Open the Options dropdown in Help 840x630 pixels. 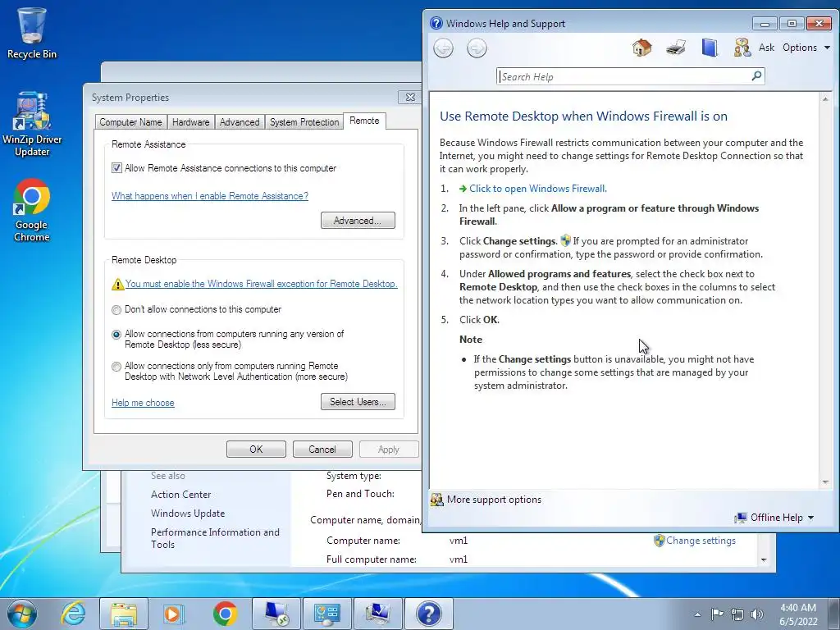(806, 47)
